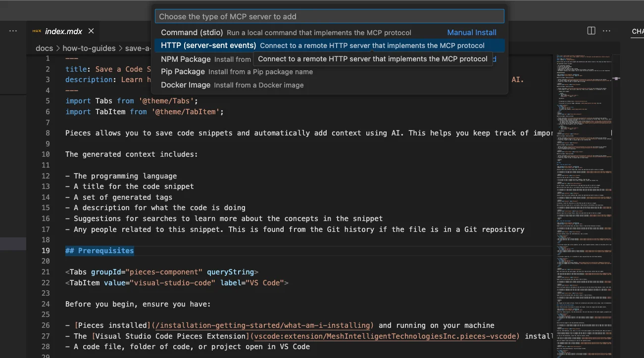Select NPM Package option

[186, 59]
